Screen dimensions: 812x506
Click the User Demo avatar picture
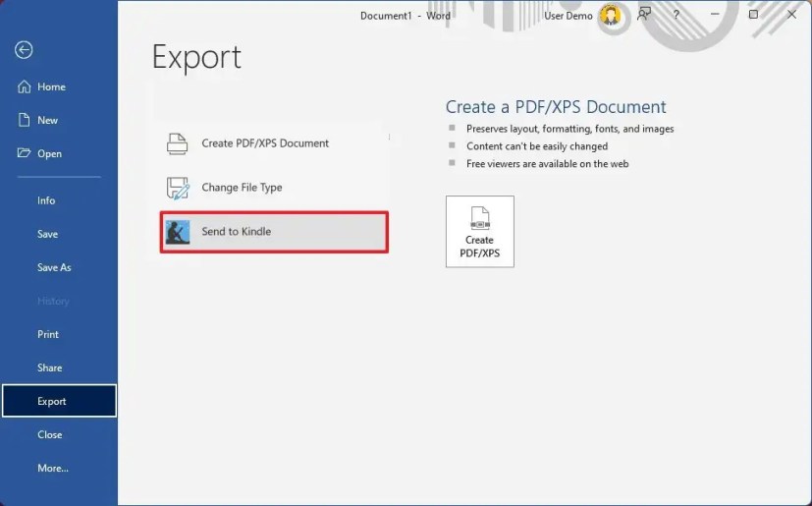[x=611, y=15]
